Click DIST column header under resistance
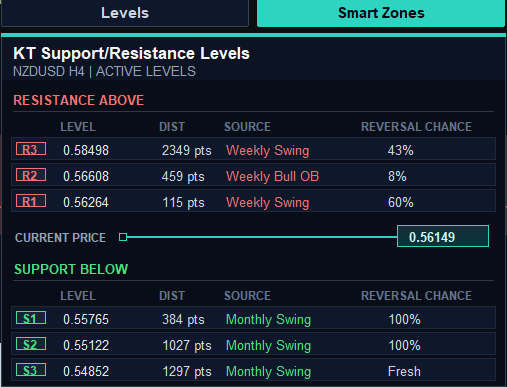Viewport: 507px width, 387px height. coord(172,127)
